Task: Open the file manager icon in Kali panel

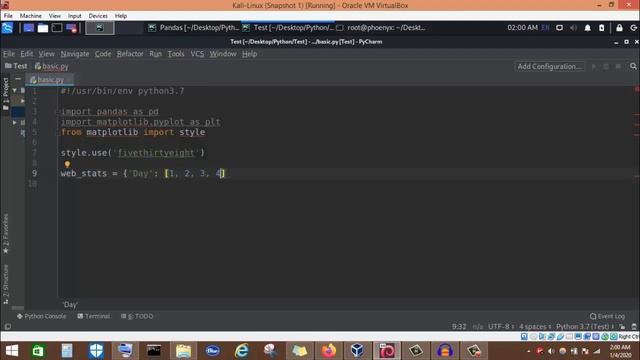Action: [43, 28]
